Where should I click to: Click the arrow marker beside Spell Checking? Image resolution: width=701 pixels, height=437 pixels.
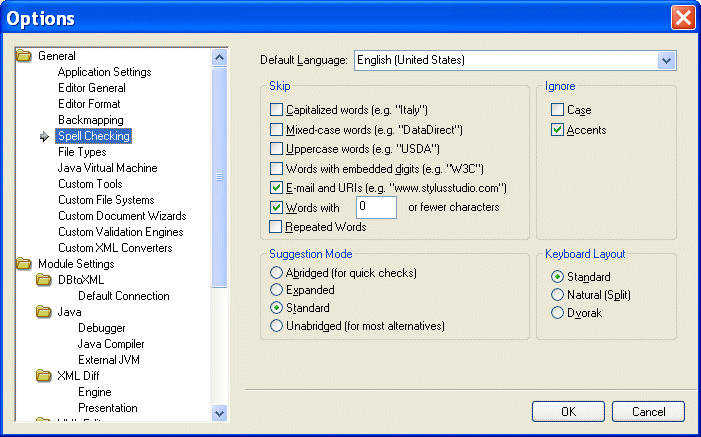[44, 136]
